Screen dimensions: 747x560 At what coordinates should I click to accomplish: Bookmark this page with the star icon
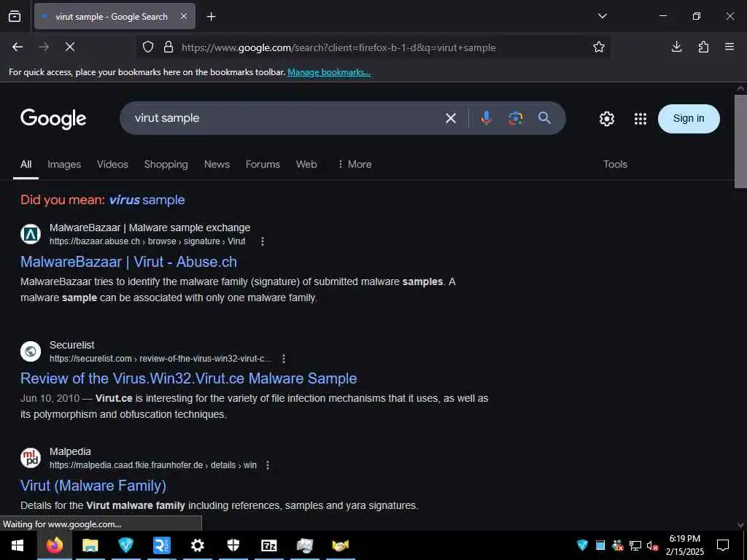click(x=598, y=47)
